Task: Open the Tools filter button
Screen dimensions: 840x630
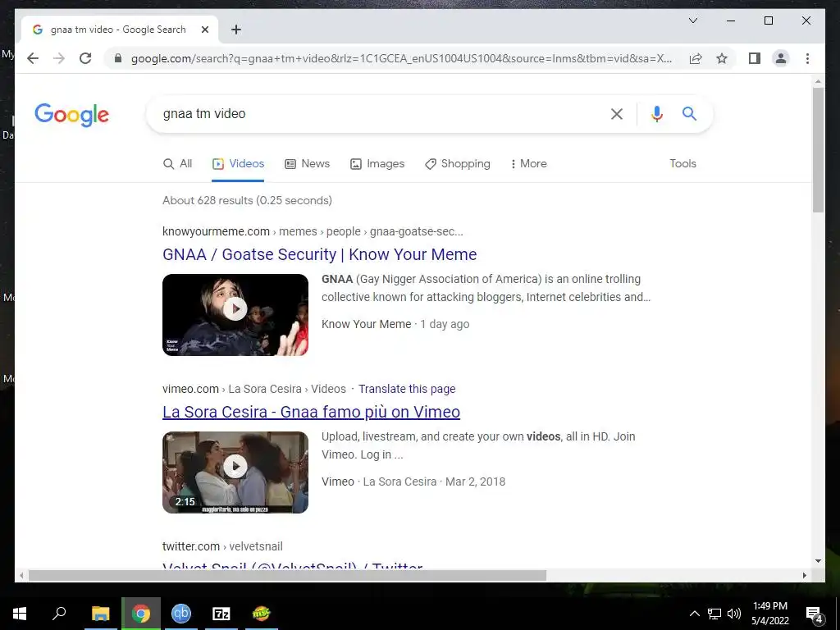Action: click(x=682, y=164)
